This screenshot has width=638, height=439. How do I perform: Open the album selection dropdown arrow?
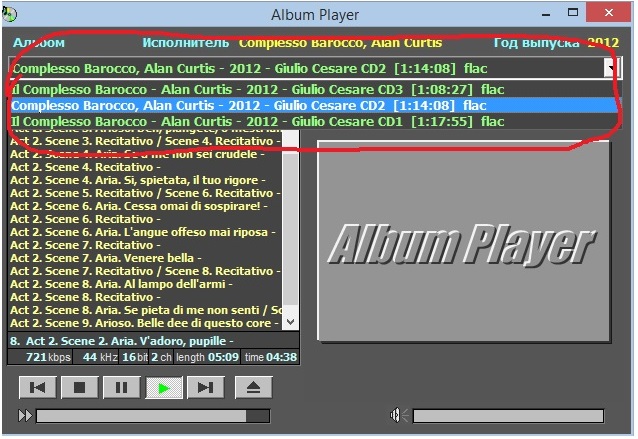click(612, 68)
